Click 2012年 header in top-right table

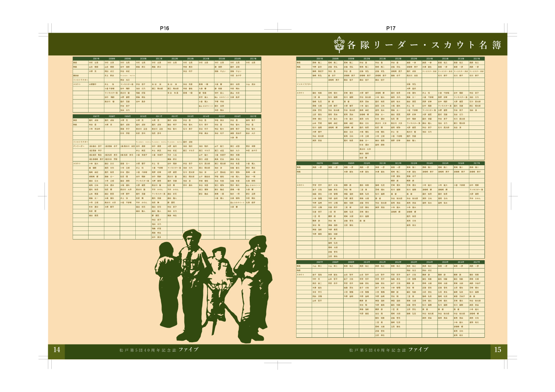(x=398, y=59)
